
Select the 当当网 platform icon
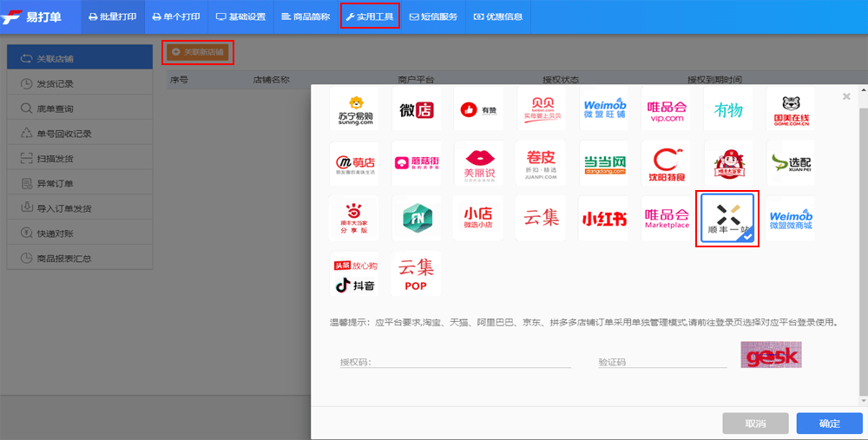pyautogui.click(x=604, y=162)
